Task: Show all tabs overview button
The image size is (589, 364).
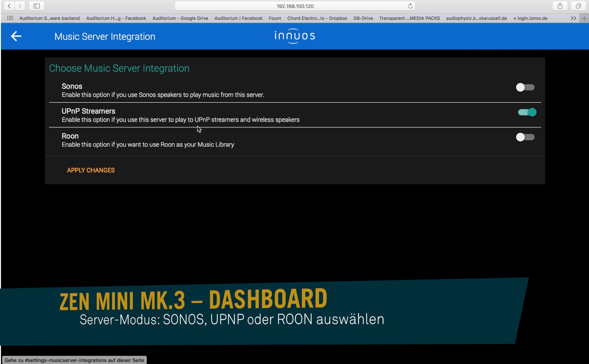Action: coord(578,6)
